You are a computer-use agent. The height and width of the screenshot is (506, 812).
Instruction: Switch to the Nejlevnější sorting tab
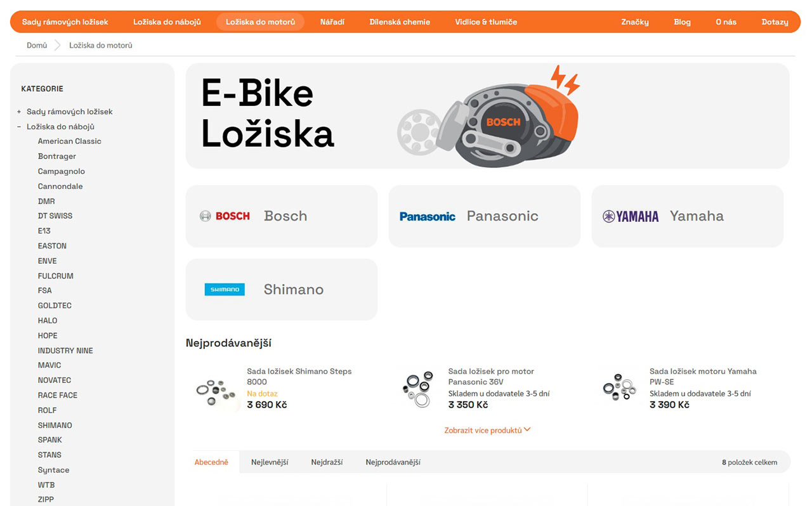(270, 462)
